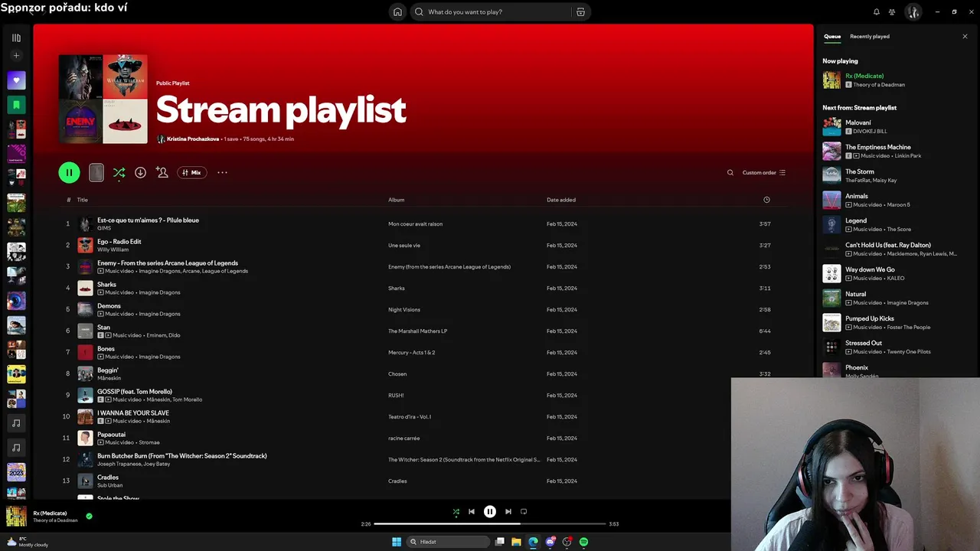The width and height of the screenshot is (980, 551).
Task: Select Sharks album cell
Action: 397,288
